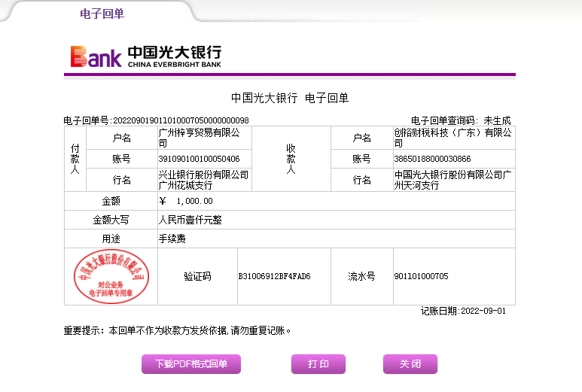Select receipt number 2022090190110100070500000000098

pos(181,120)
